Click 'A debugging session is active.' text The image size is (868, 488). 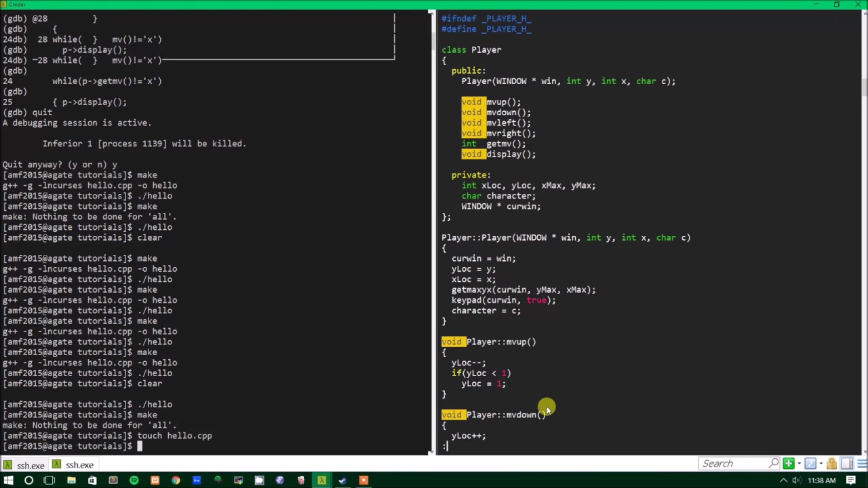coord(77,123)
